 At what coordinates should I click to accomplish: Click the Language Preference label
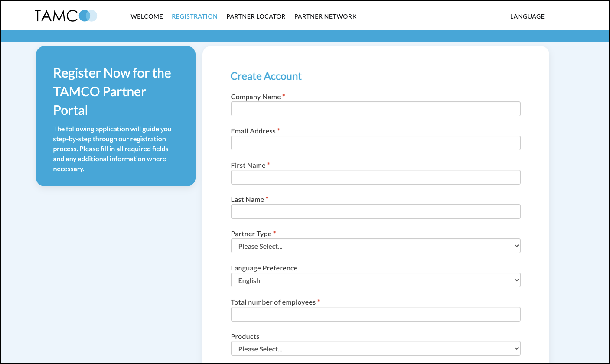tap(264, 268)
